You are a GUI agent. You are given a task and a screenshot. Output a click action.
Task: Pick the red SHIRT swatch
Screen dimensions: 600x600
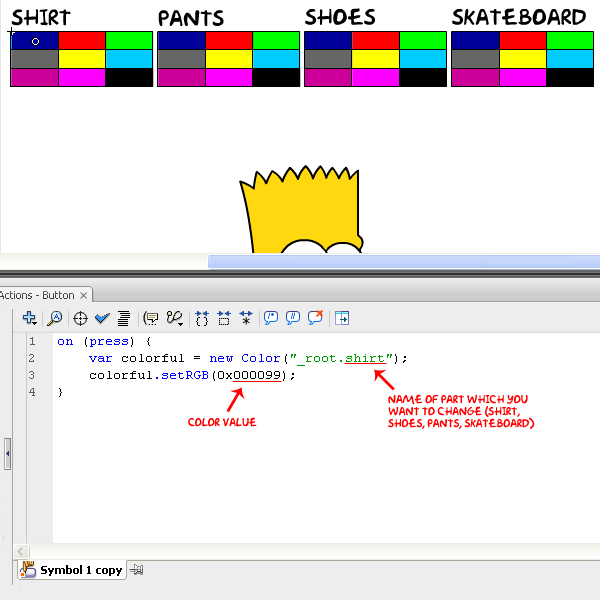(82, 41)
